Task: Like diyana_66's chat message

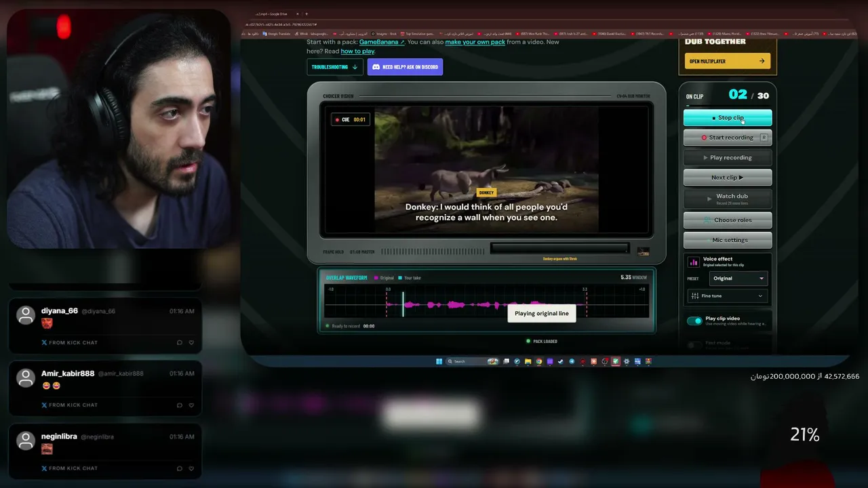Action: coord(191,342)
